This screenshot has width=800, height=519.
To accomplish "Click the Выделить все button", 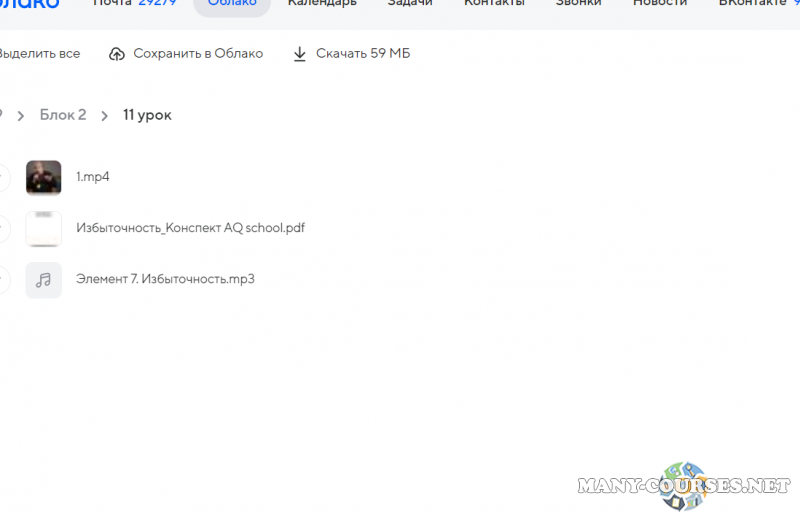I will (x=40, y=54).
